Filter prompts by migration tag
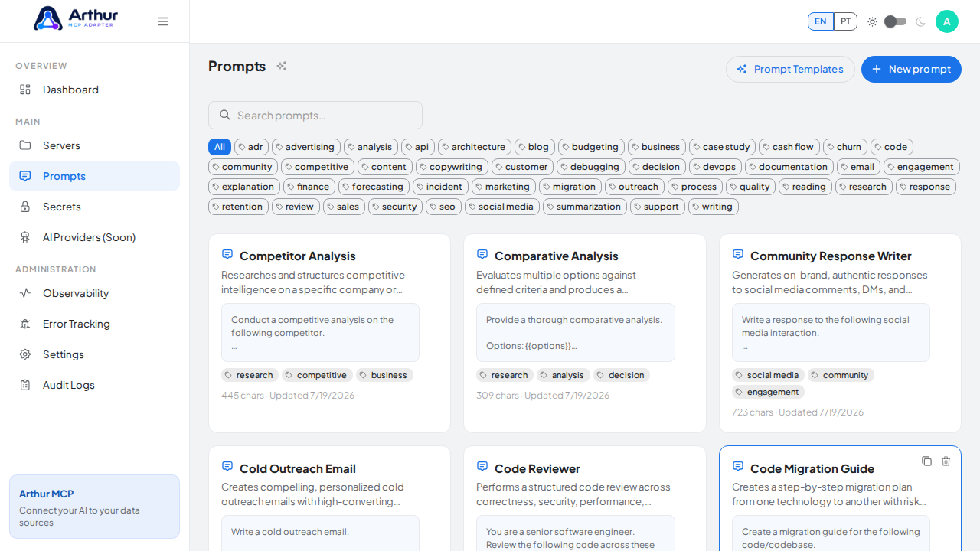The width and height of the screenshot is (980, 551). tap(570, 187)
